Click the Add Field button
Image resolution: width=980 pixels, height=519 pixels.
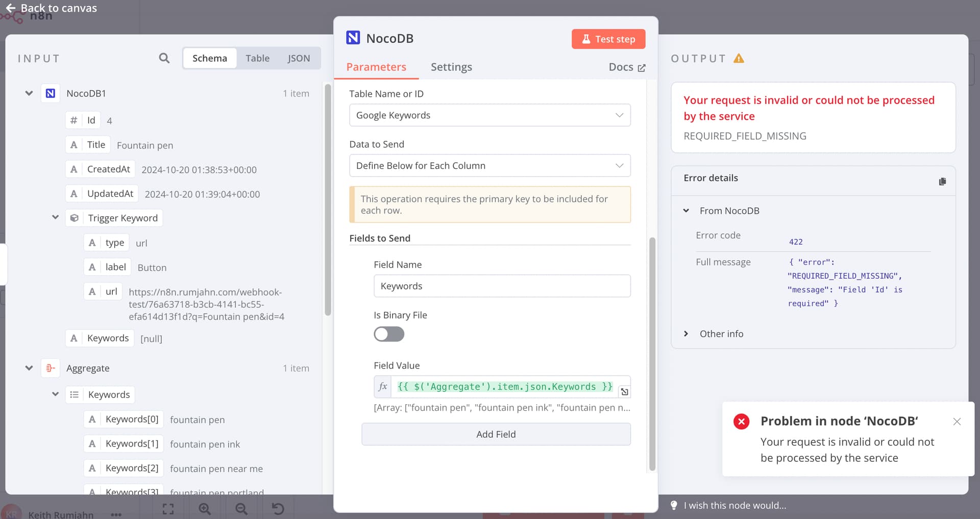click(x=496, y=434)
